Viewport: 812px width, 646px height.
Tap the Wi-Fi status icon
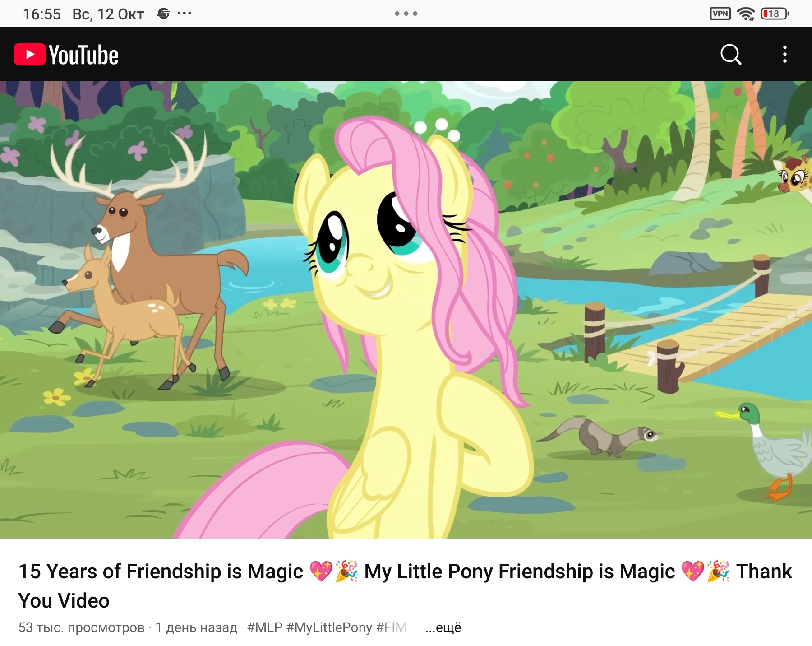(746, 14)
